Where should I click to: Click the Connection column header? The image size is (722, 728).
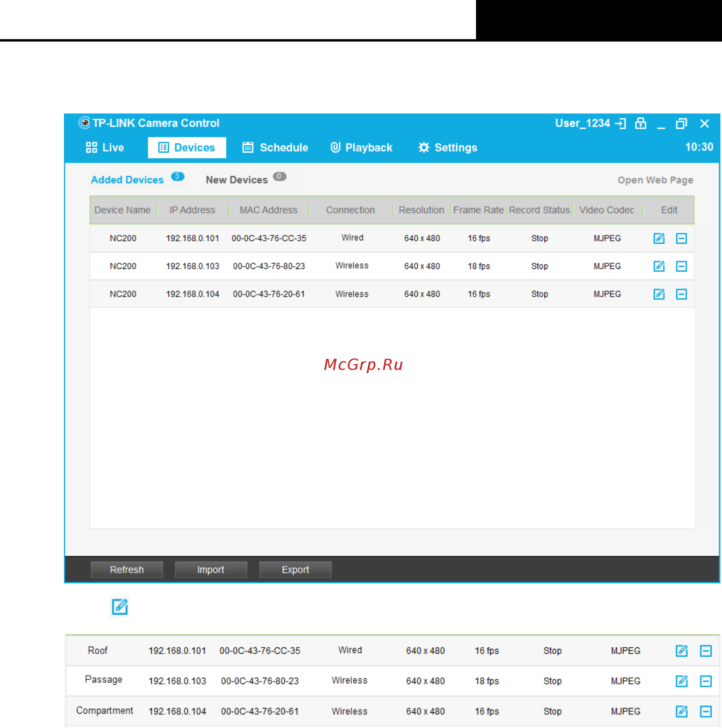click(x=350, y=210)
